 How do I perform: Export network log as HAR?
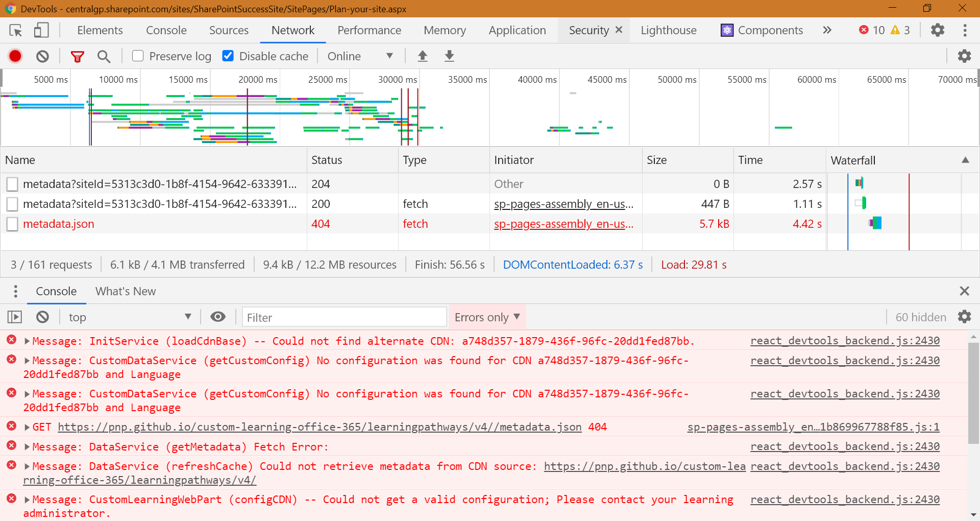(449, 56)
